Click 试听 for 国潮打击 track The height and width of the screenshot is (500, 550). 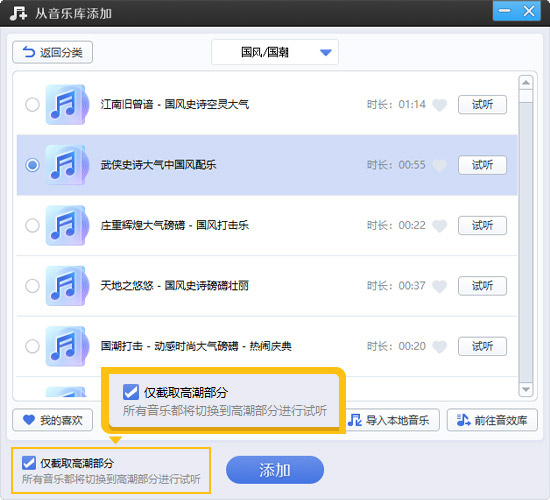pyautogui.click(x=482, y=346)
